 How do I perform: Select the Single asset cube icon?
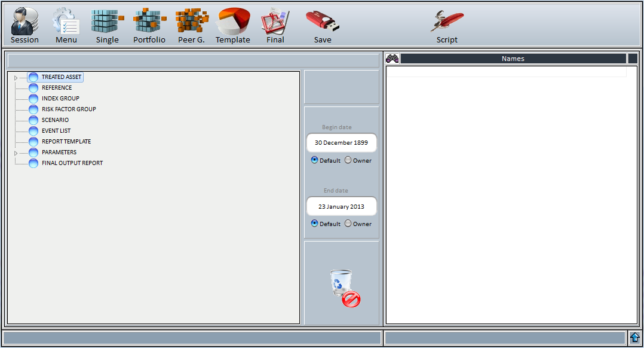pos(107,22)
